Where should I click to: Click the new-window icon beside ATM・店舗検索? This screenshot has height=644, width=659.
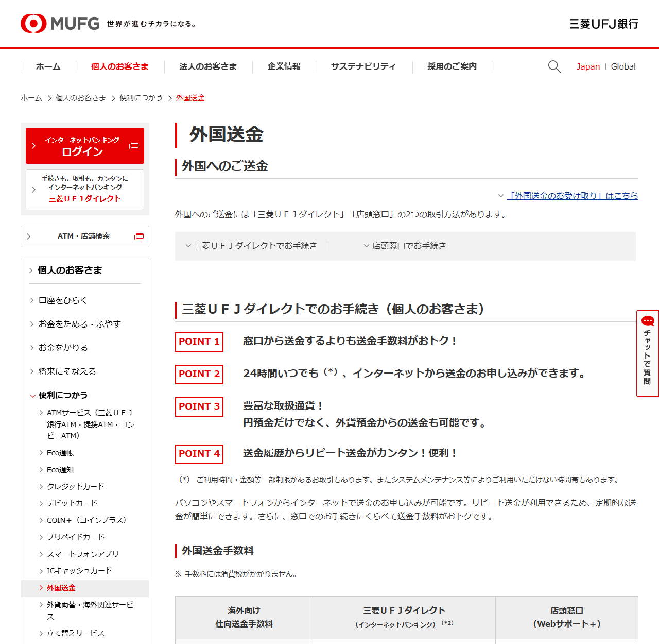(x=139, y=236)
